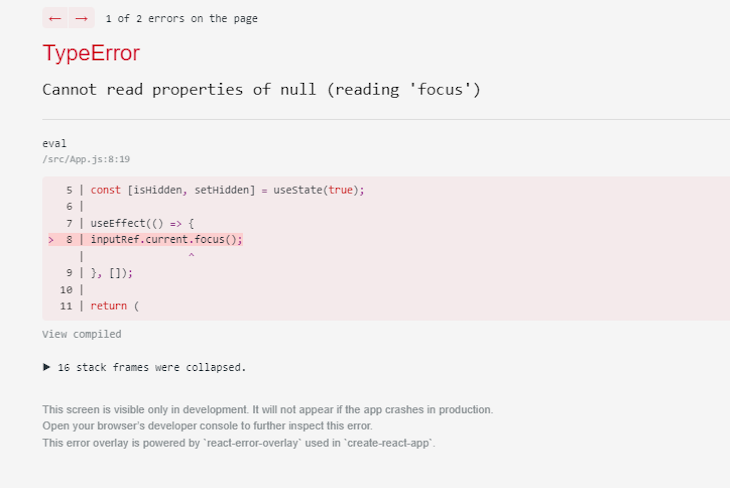Screen dimensions: 730x488
Task: Open the /src/App.js:8:19 file path
Action: tap(86, 159)
